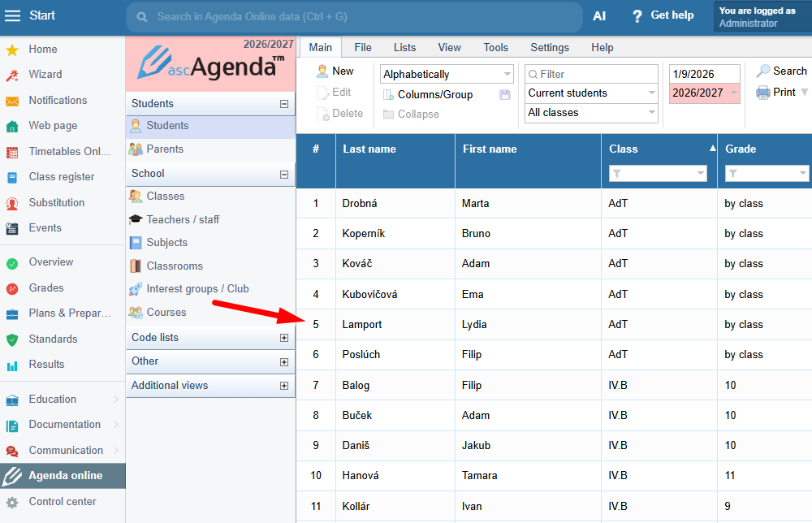Collapse the Students section

283,104
